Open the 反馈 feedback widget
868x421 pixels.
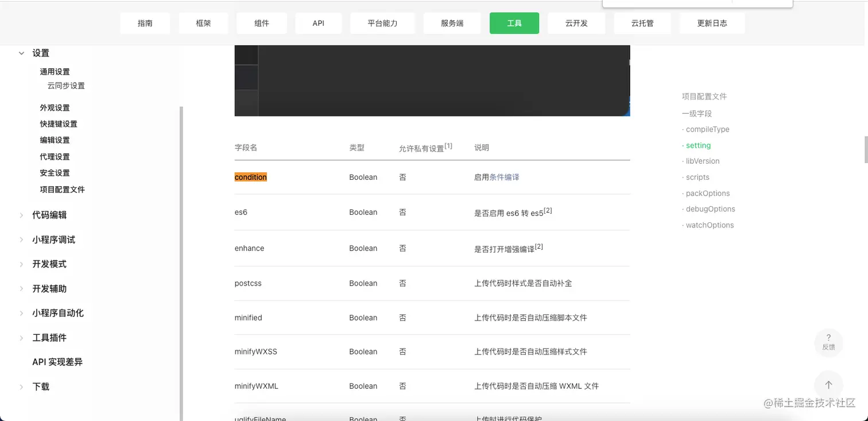tap(828, 342)
